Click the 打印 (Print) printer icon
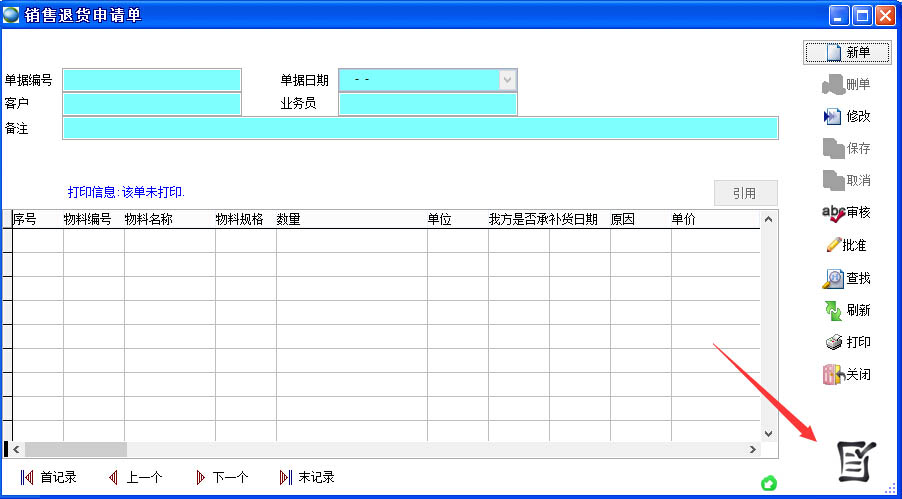This screenshot has height=499, width=902. click(x=846, y=342)
